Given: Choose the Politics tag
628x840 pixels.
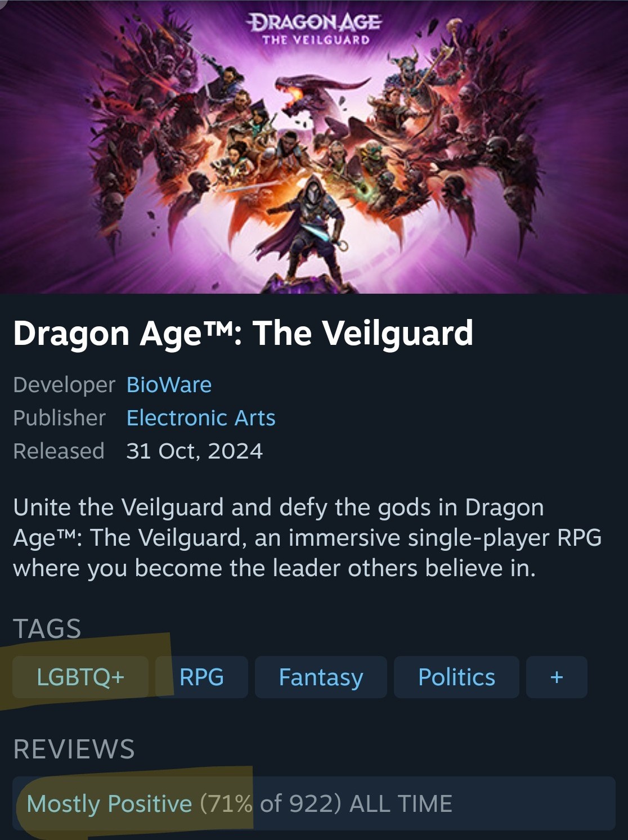Looking at the screenshot, I should (456, 677).
